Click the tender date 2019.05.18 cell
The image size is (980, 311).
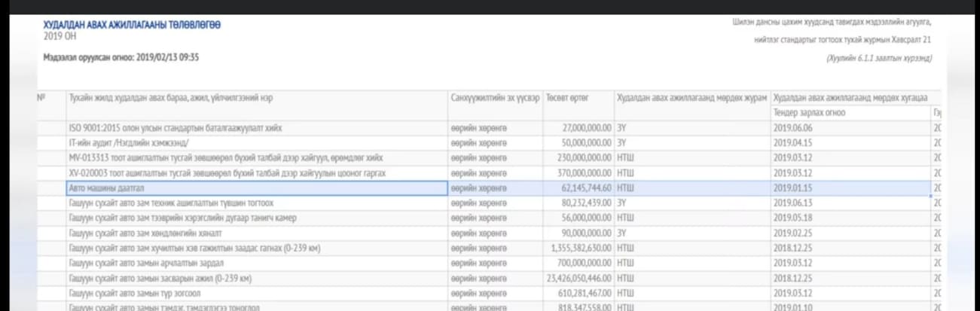794,218
